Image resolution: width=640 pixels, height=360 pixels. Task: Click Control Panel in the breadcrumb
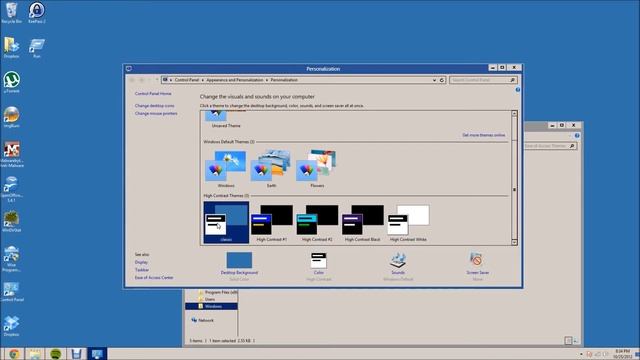pyautogui.click(x=187, y=80)
